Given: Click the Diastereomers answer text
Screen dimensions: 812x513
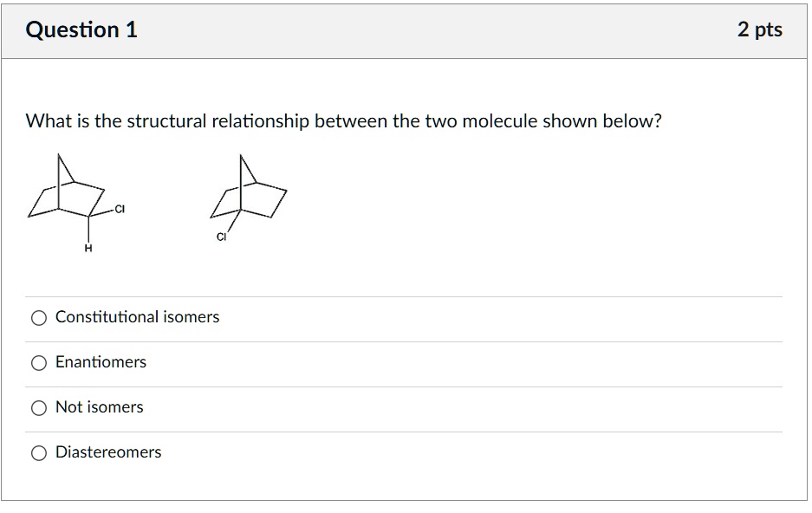Looking at the screenshot, I should [107, 451].
